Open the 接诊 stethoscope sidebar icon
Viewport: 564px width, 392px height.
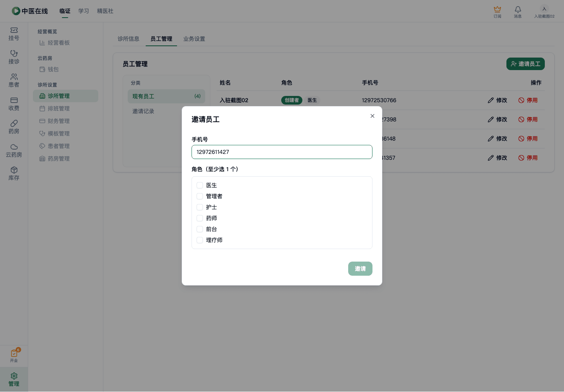coord(14,57)
